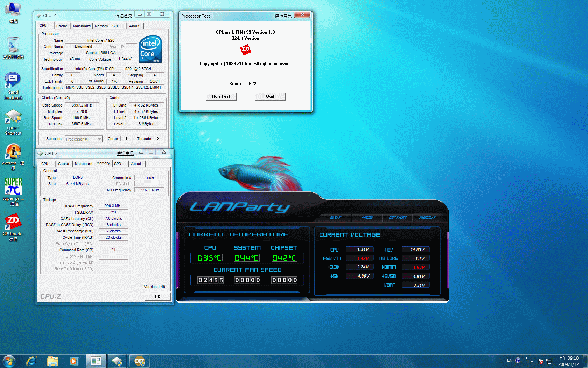Click the Run Test button
Screen dimensions: 588x368
(x=221, y=96)
